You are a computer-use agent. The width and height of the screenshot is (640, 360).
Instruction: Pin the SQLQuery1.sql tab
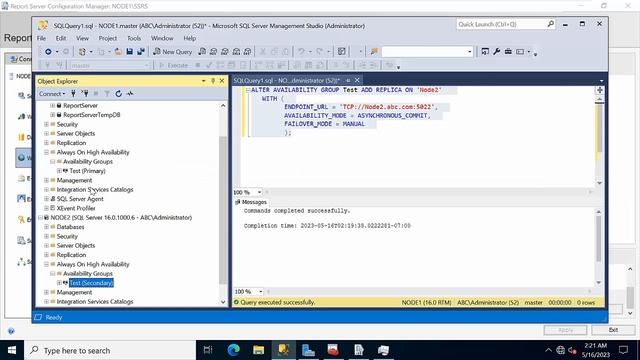pos(348,80)
